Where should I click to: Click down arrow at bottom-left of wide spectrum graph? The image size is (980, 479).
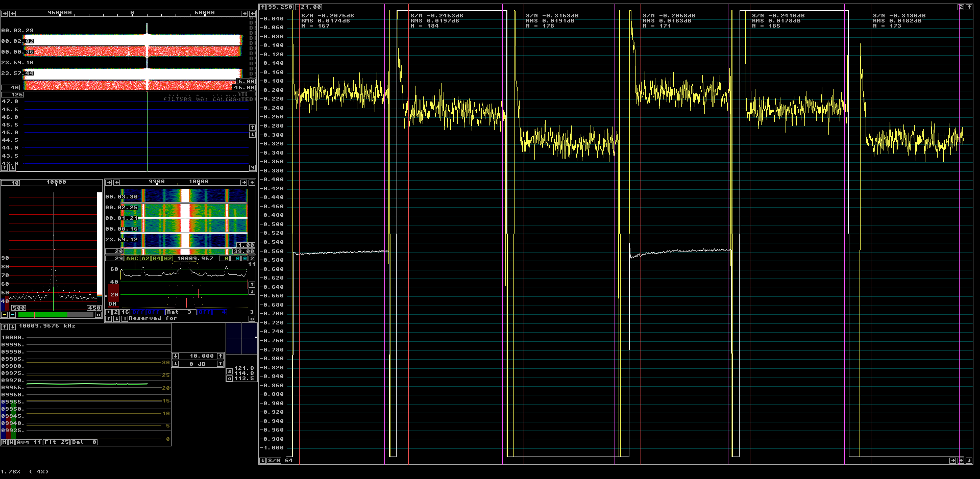12,167
